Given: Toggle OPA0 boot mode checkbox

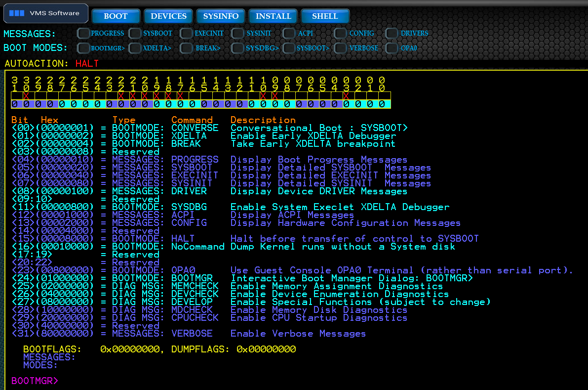Looking at the screenshot, I should click(x=392, y=48).
